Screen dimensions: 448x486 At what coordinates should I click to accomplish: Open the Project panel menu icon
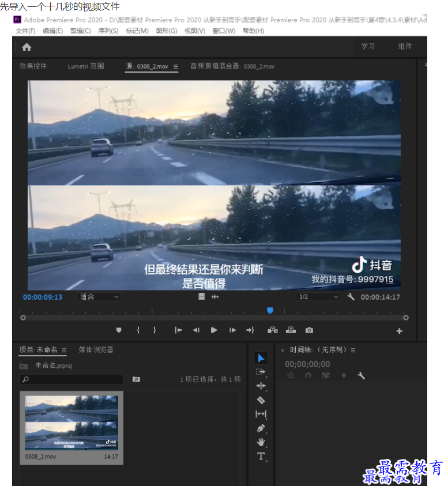coord(64,351)
